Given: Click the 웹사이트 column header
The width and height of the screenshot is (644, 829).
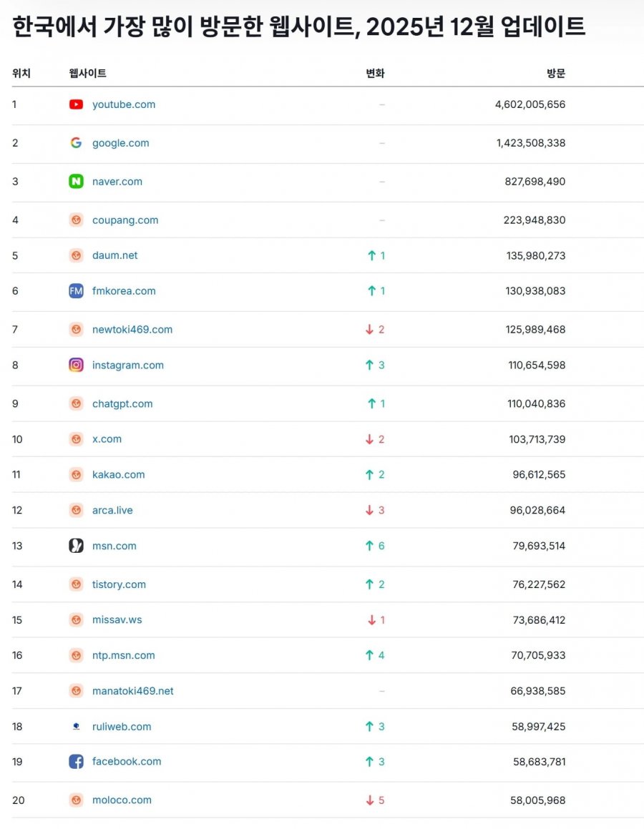Looking at the screenshot, I should (x=87, y=74).
